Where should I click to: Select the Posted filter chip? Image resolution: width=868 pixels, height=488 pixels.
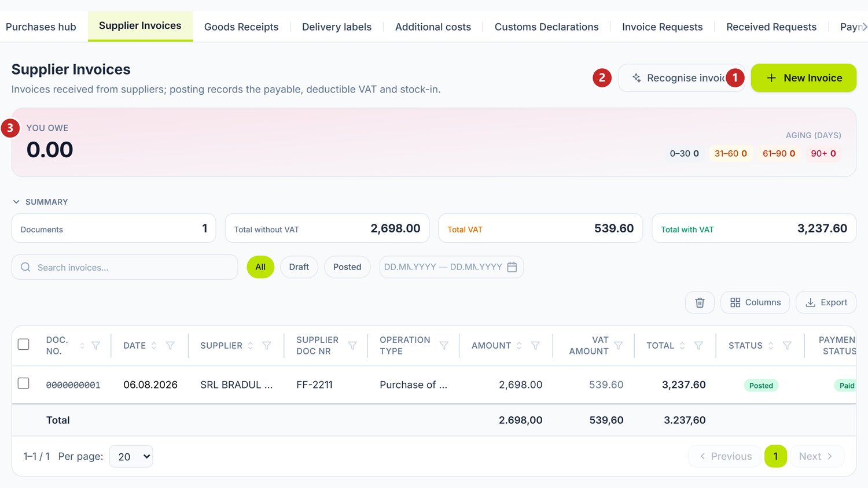click(x=347, y=267)
